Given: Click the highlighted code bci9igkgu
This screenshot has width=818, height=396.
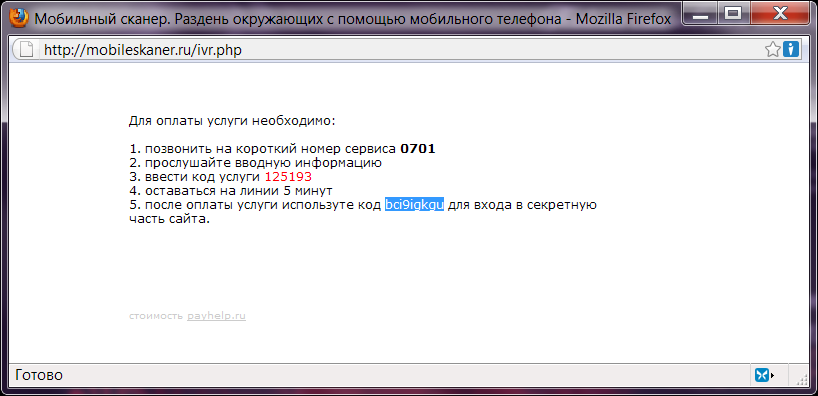Looking at the screenshot, I should 414,205.
